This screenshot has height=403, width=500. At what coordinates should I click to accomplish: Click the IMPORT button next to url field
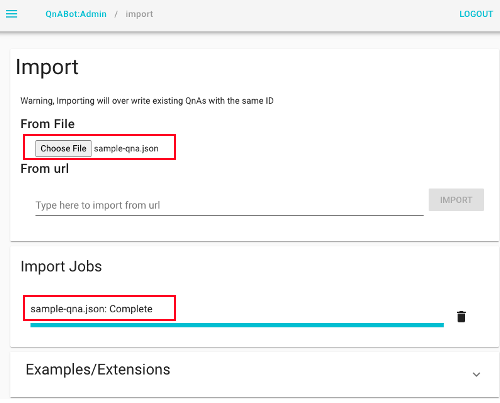click(x=456, y=200)
